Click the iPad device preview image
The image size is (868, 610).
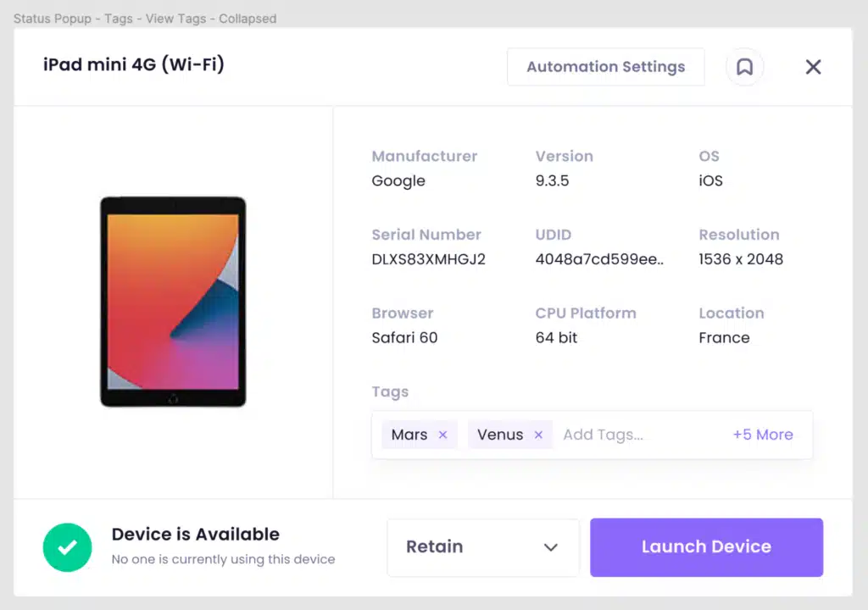173,302
